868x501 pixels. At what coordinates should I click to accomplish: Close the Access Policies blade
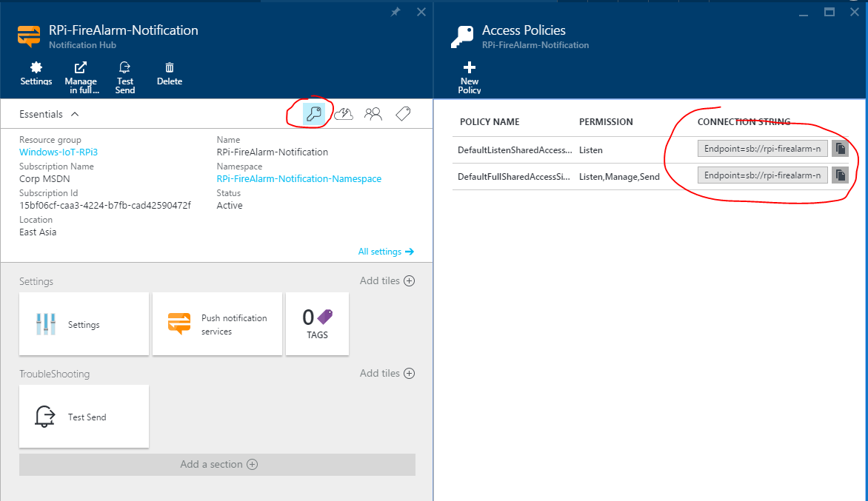855,12
